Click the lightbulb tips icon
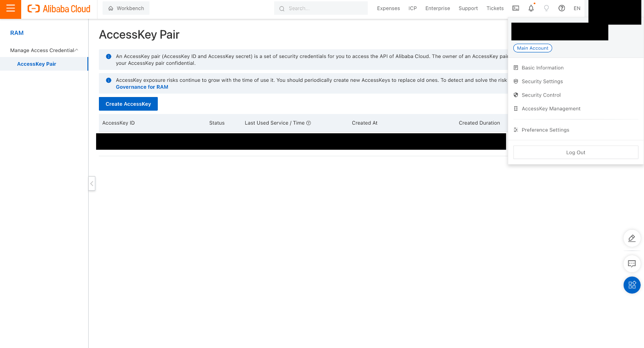 (546, 8)
